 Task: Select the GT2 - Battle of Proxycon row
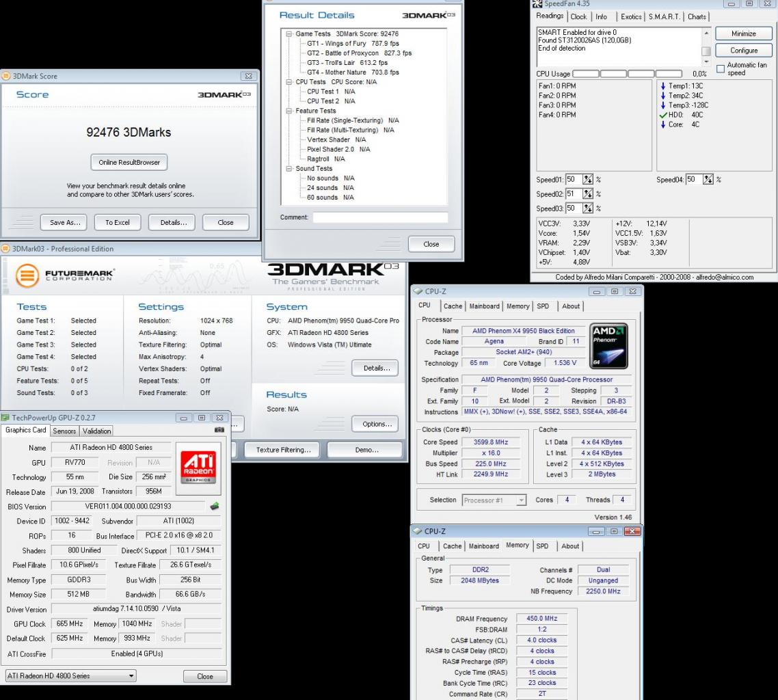click(359, 53)
